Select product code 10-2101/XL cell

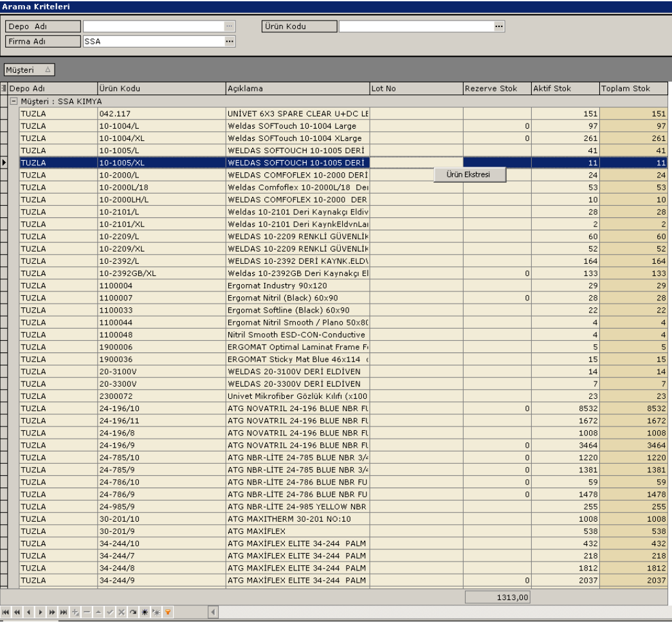pyautogui.click(x=161, y=224)
